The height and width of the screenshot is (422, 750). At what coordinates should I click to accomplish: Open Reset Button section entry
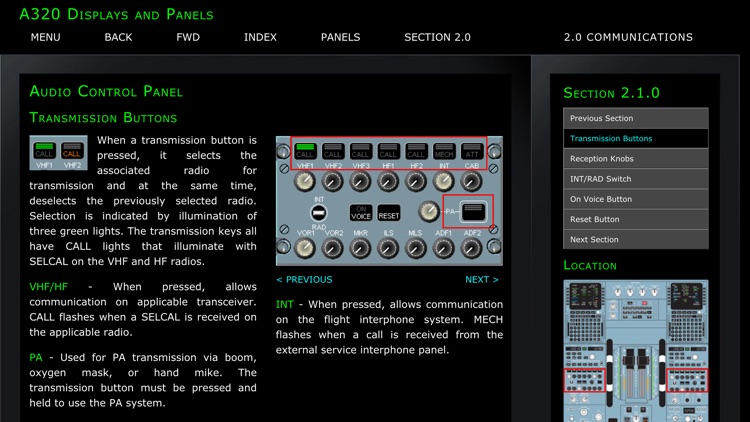coord(636,219)
